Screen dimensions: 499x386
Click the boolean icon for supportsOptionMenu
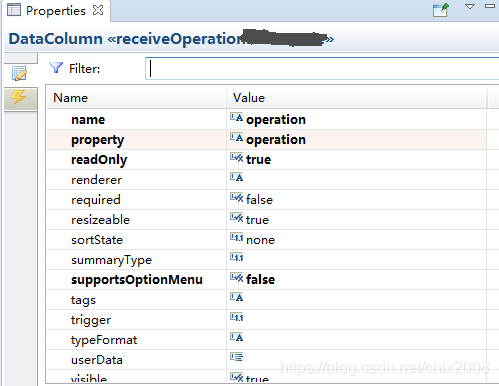point(236,277)
